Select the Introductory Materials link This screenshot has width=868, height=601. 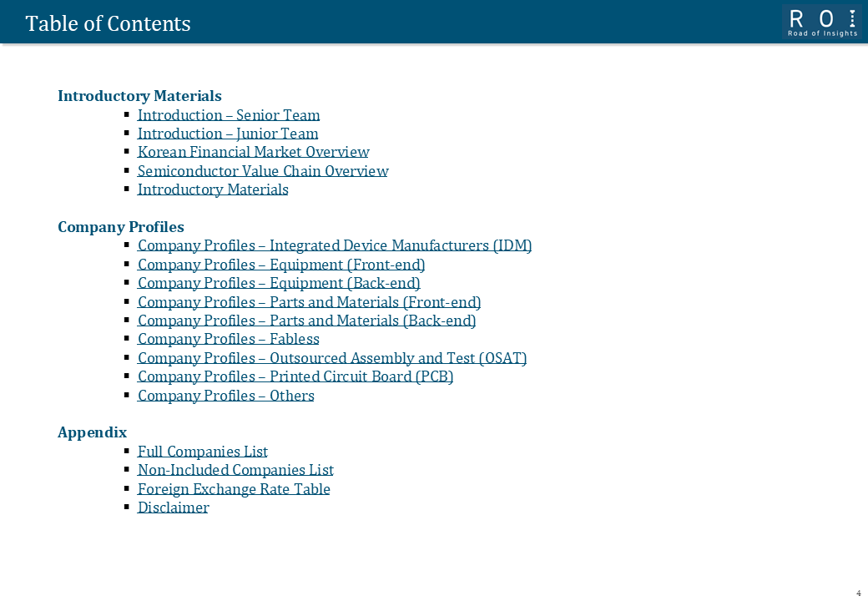coord(213,189)
